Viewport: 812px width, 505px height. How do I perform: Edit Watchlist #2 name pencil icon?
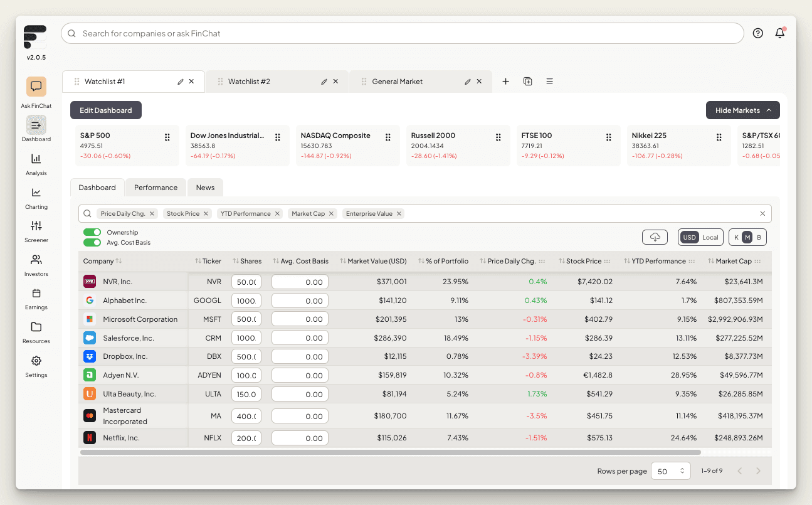pyautogui.click(x=324, y=82)
